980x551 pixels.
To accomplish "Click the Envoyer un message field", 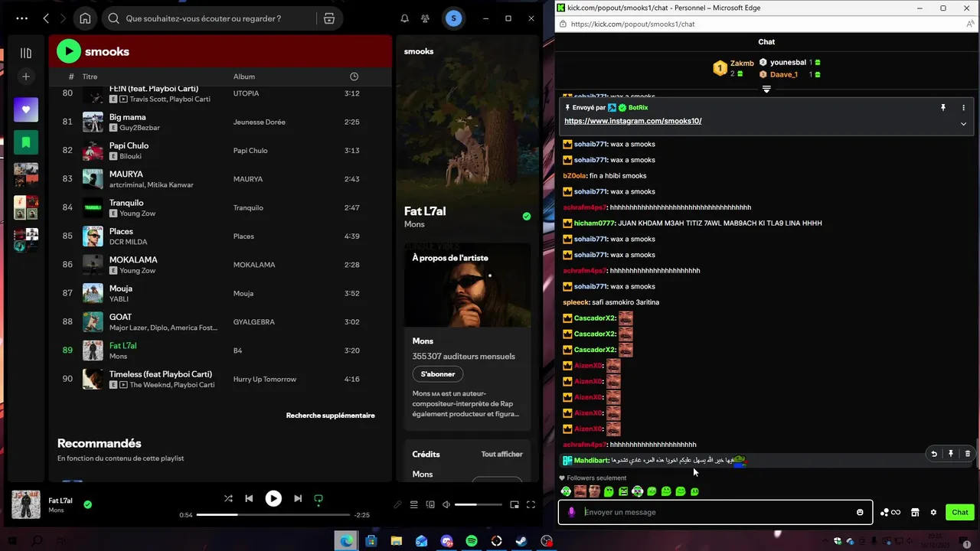I will [716, 512].
